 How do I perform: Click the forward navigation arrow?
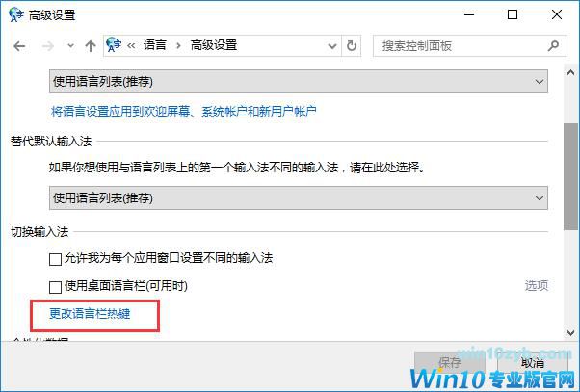(x=48, y=46)
